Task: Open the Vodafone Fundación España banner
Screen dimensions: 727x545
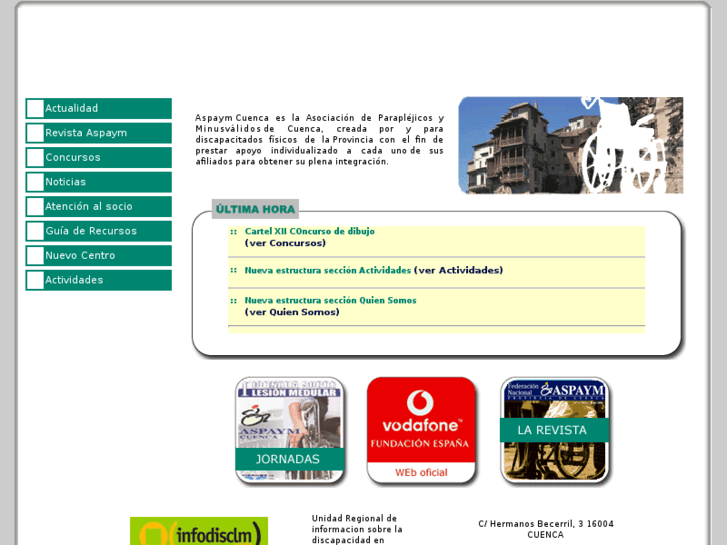Action: 421,430
